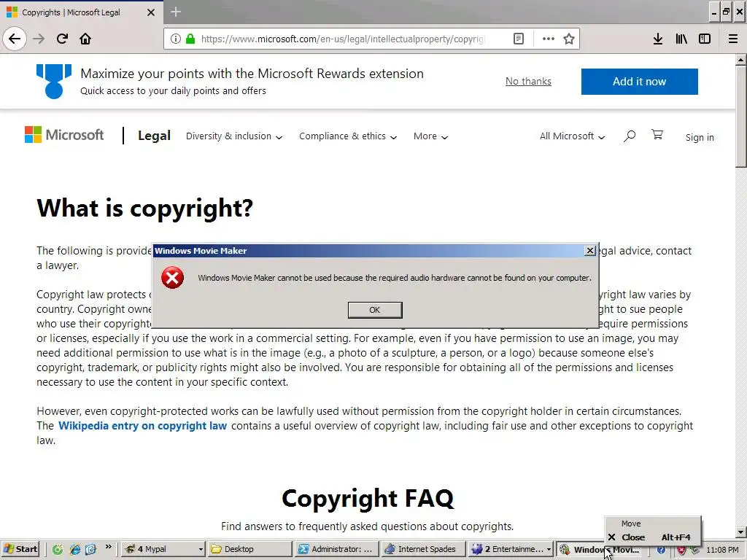Reload the current page

tap(62, 39)
